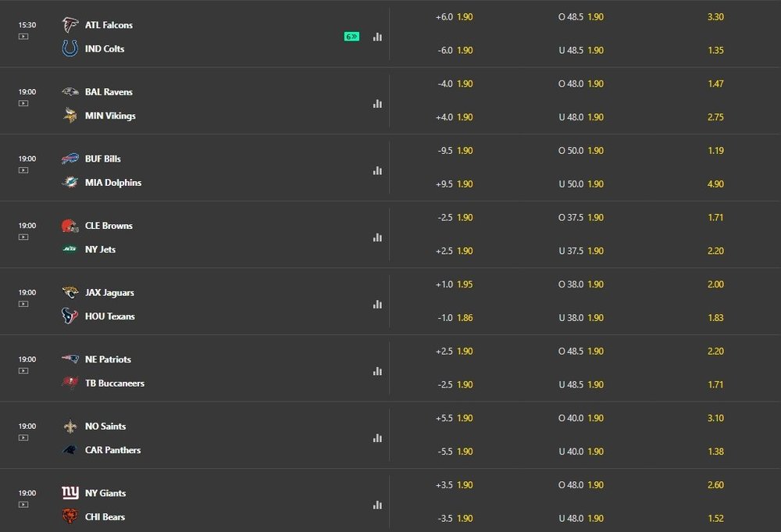Click live stream icon under 15:30 kickoff

click(x=23, y=36)
